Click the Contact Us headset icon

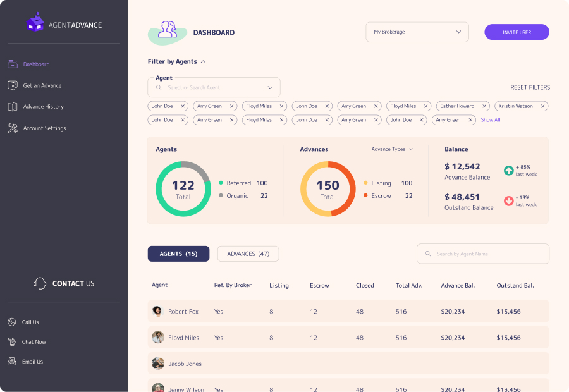click(x=40, y=283)
